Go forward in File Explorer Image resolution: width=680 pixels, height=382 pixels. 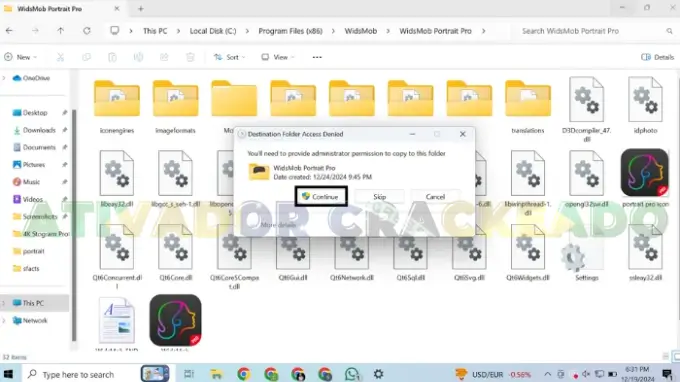tap(35, 31)
